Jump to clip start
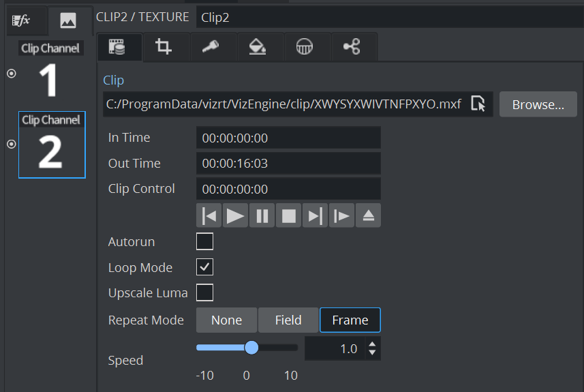The image size is (584, 392). 209,215
